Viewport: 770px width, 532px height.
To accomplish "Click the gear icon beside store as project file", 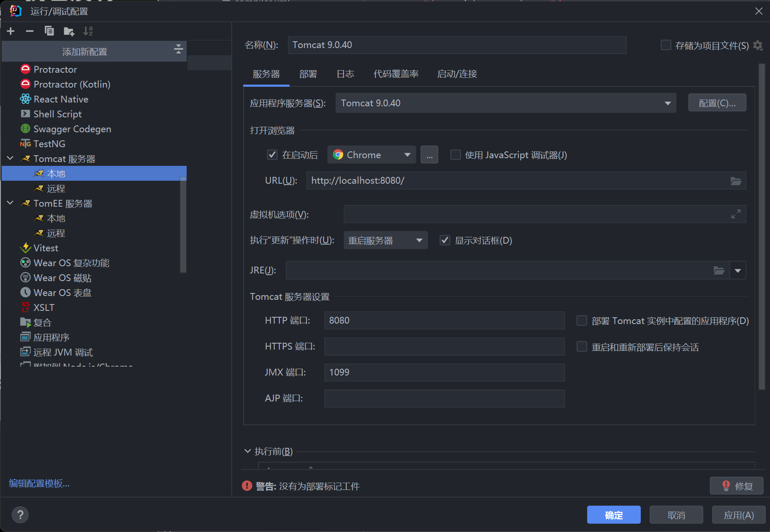I will (758, 46).
